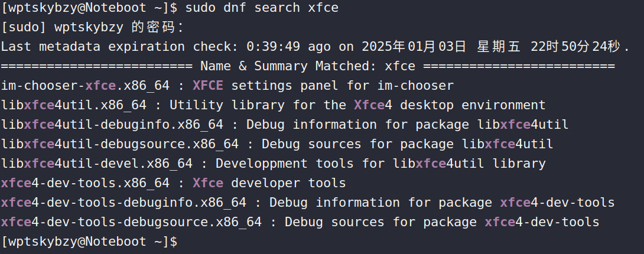Select the xfce4-dev-tools-debugsource.x86_64 package name

tap(131, 222)
